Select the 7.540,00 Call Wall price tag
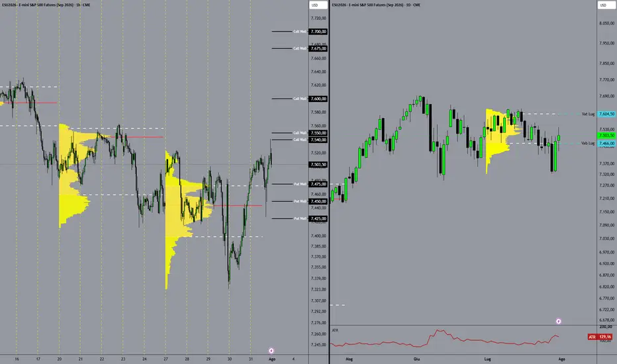Image resolution: width=617 pixels, height=364 pixels. (x=318, y=140)
